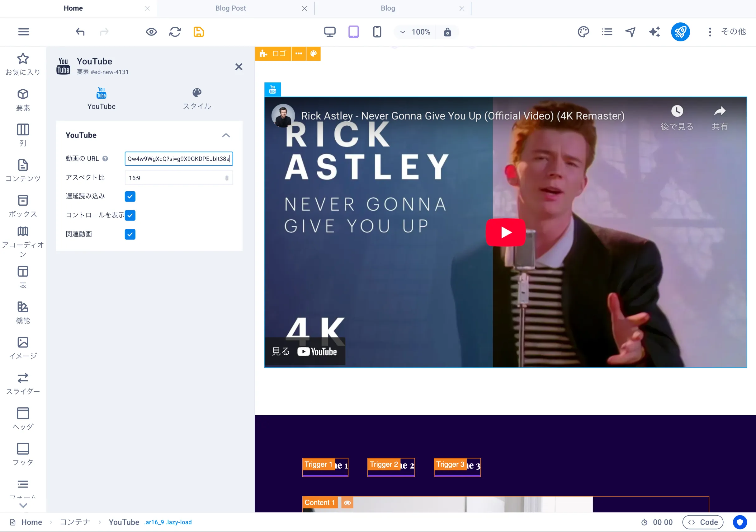Focus the 動画の URL input field
This screenshot has height=532, width=756.
point(179,159)
